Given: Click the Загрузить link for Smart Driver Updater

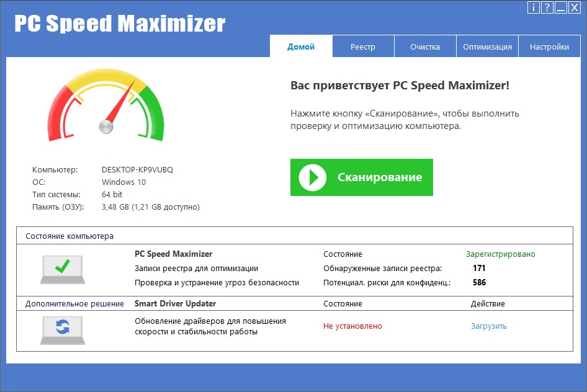Looking at the screenshot, I should (488, 326).
